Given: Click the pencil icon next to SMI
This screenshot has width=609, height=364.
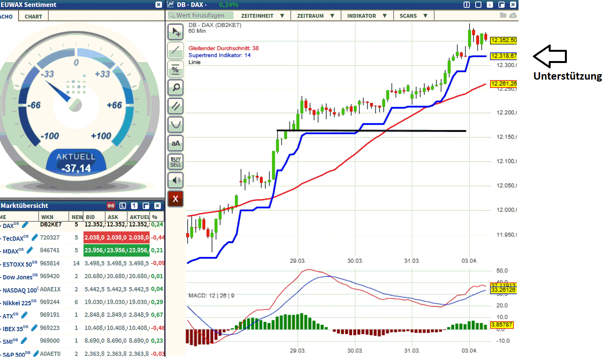Looking at the screenshot, I should pos(24,340).
